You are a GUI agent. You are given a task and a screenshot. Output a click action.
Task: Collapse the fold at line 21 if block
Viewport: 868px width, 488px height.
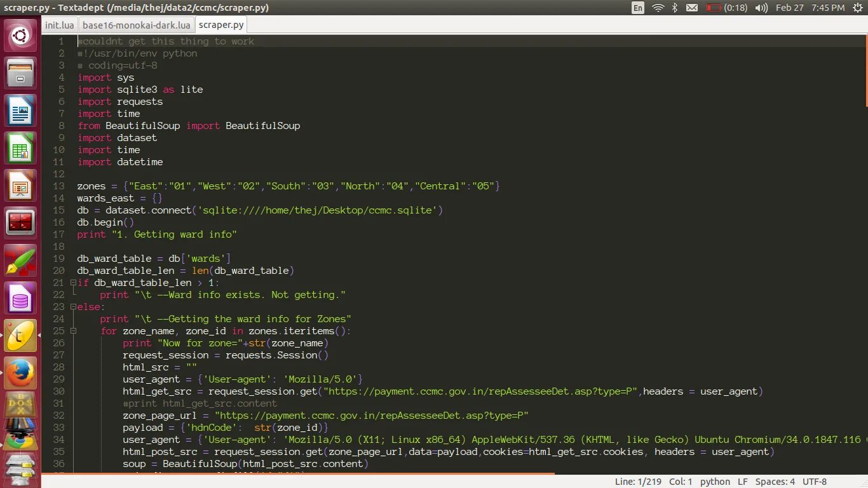pos(73,283)
